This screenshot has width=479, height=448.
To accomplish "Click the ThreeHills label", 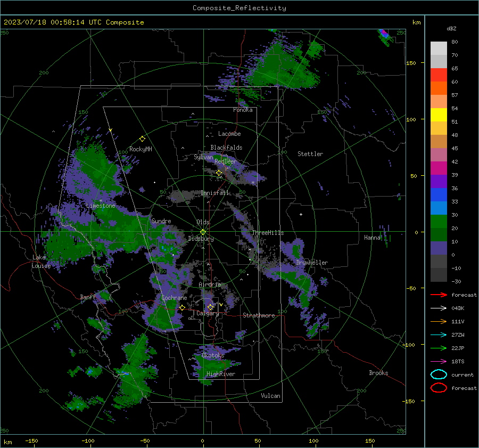I will coord(268,233).
